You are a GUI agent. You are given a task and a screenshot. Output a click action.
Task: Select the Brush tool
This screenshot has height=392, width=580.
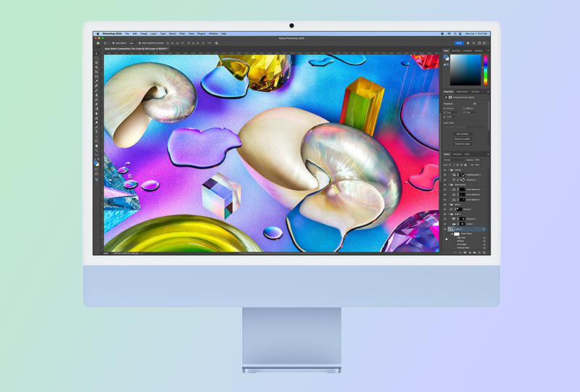pyautogui.click(x=96, y=91)
